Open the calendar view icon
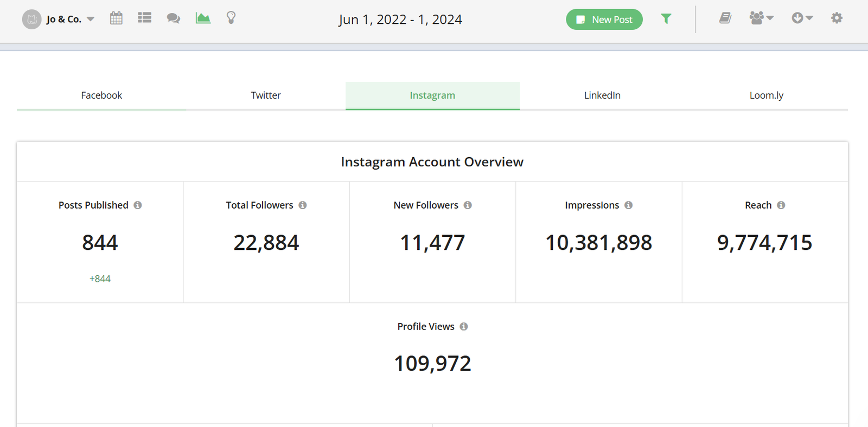This screenshot has height=427, width=868. click(116, 18)
